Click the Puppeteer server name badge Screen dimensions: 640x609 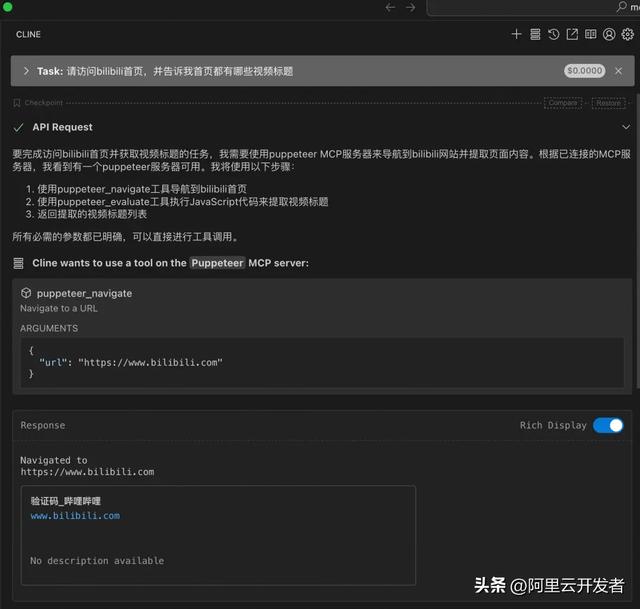click(x=217, y=263)
